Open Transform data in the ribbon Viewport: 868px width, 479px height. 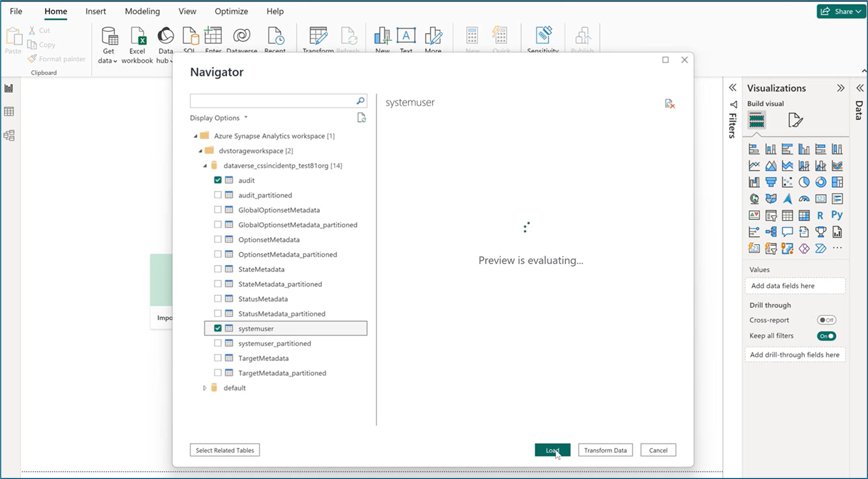click(x=318, y=39)
